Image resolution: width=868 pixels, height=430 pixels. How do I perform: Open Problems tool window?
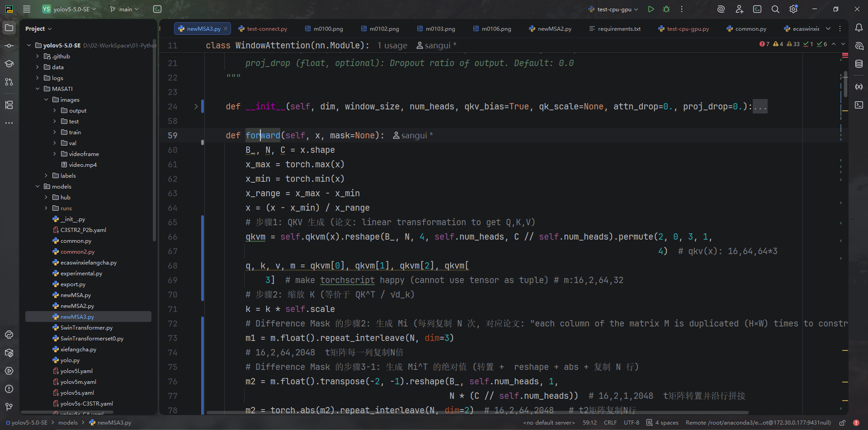click(9, 389)
